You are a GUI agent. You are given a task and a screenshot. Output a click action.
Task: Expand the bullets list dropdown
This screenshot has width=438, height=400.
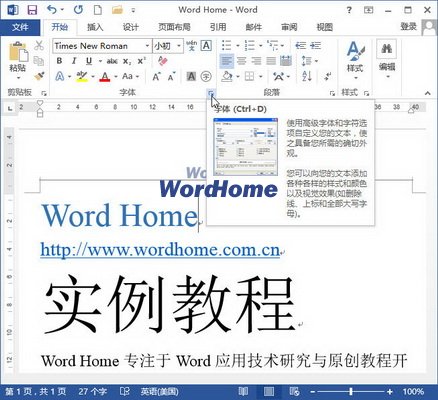click(x=238, y=45)
